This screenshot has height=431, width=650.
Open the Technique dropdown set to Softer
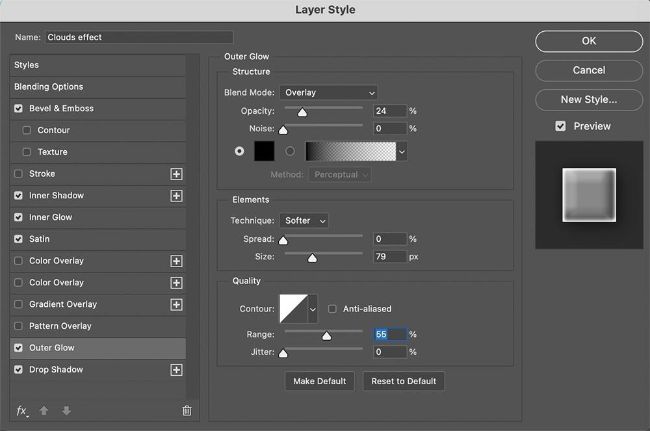(306, 220)
